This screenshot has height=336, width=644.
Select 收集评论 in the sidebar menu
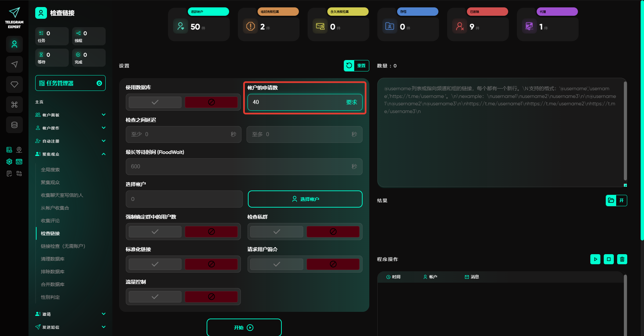pos(50,221)
